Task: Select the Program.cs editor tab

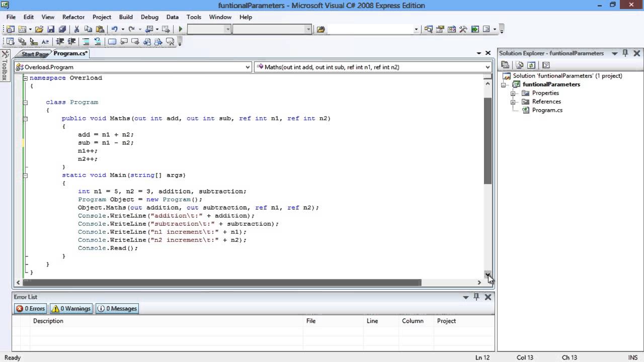Action: (x=71, y=53)
